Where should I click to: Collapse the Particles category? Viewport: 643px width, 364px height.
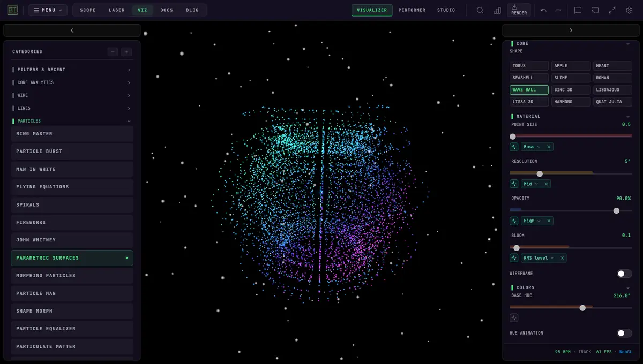(72, 121)
